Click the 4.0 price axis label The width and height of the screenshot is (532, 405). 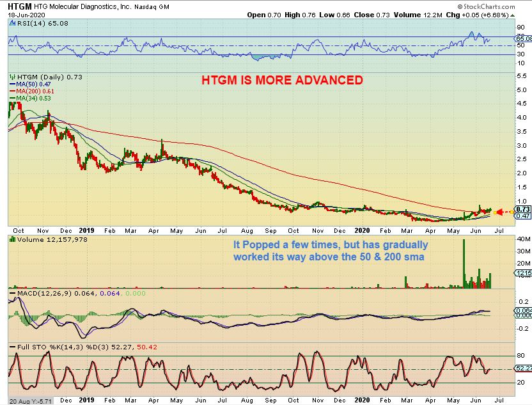coord(522,118)
